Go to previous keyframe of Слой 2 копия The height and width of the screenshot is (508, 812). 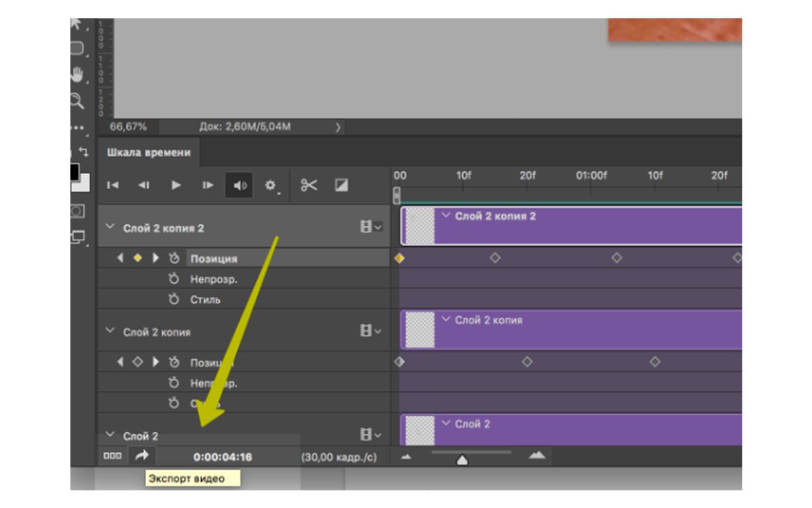click(120, 362)
